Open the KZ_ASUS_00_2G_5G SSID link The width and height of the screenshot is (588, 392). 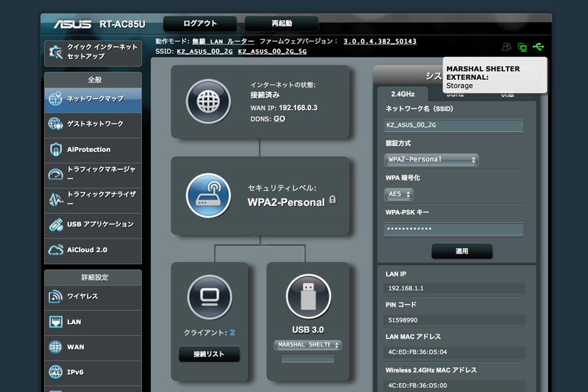(272, 52)
